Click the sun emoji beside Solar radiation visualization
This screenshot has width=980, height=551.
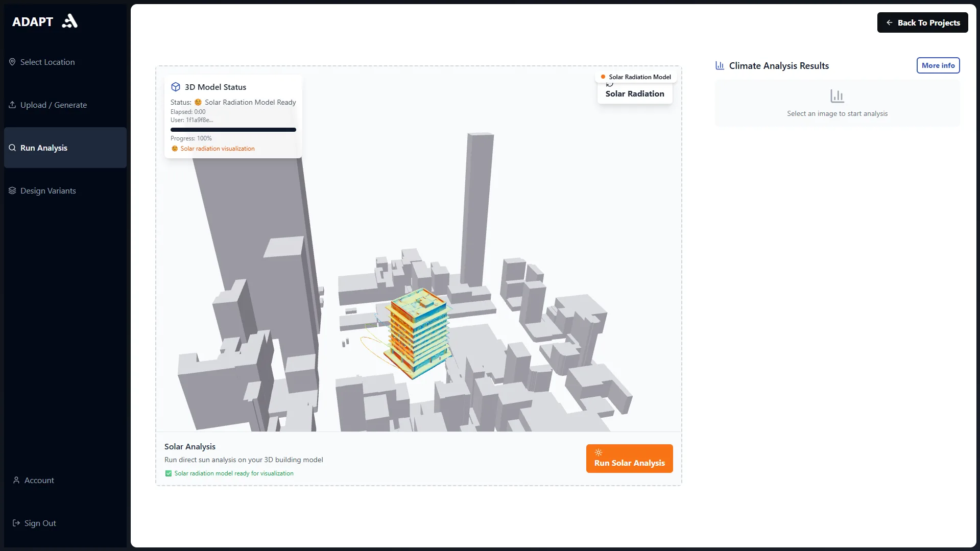175,149
